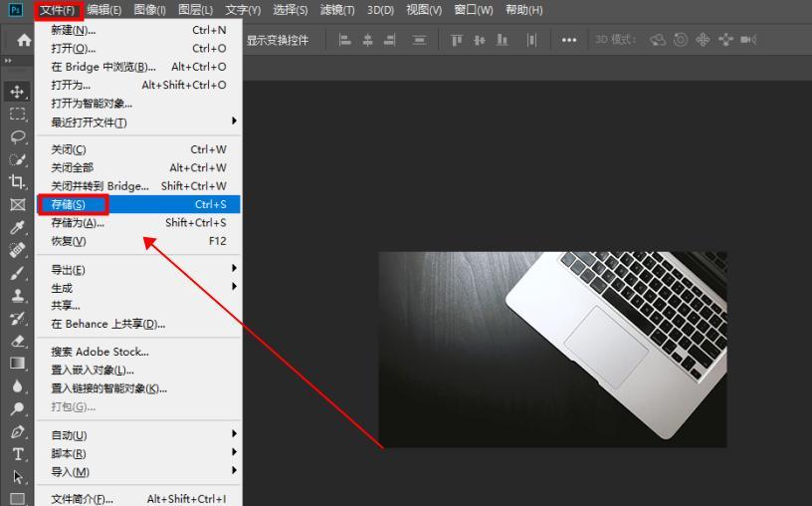This screenshot has width=812, height=506.
Task: Click the Photoshop Ps logo
Action: point(16,9)
